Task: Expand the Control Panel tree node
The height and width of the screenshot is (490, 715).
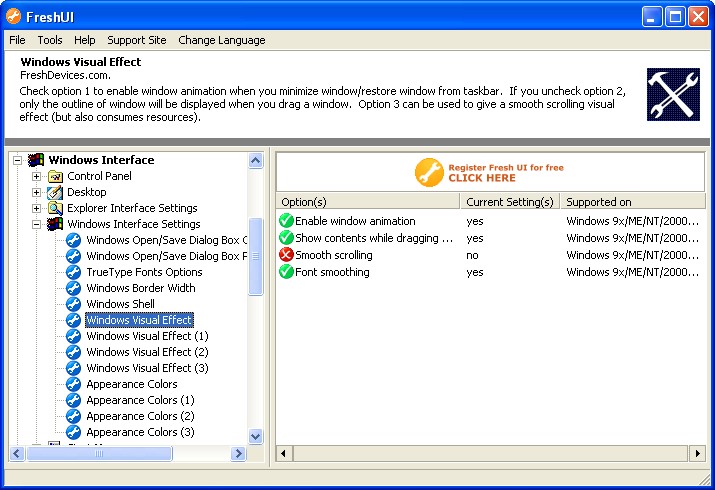Action: (36, 176)
